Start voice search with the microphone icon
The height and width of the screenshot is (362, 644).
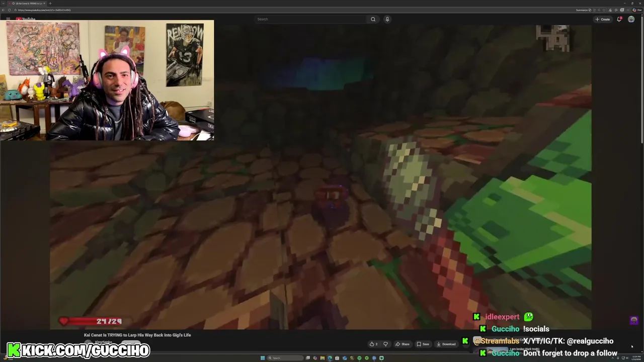pyautogui.click(x=387, y=19)
